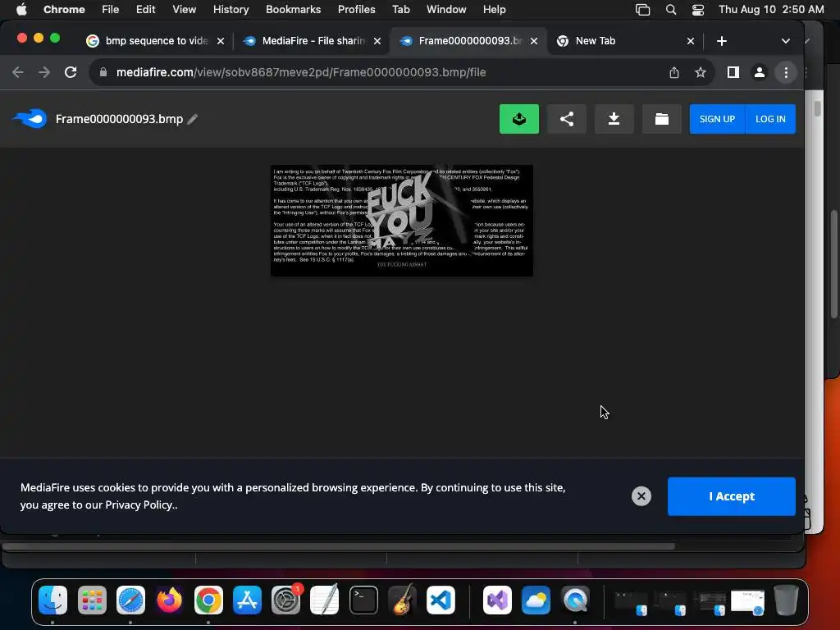Open System Settings from the Dock
The width and height of the screenshot is (840, 630).
tap(286, 600)
